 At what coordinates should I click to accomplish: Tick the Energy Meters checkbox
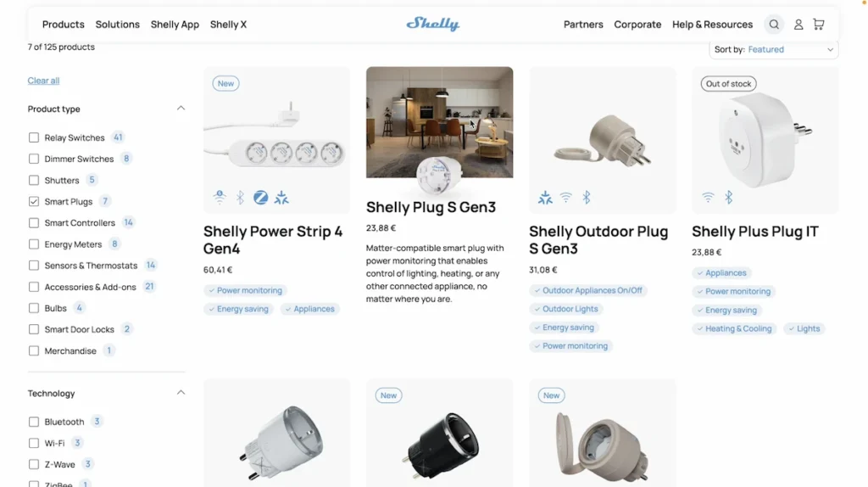(x=34, y=244)
